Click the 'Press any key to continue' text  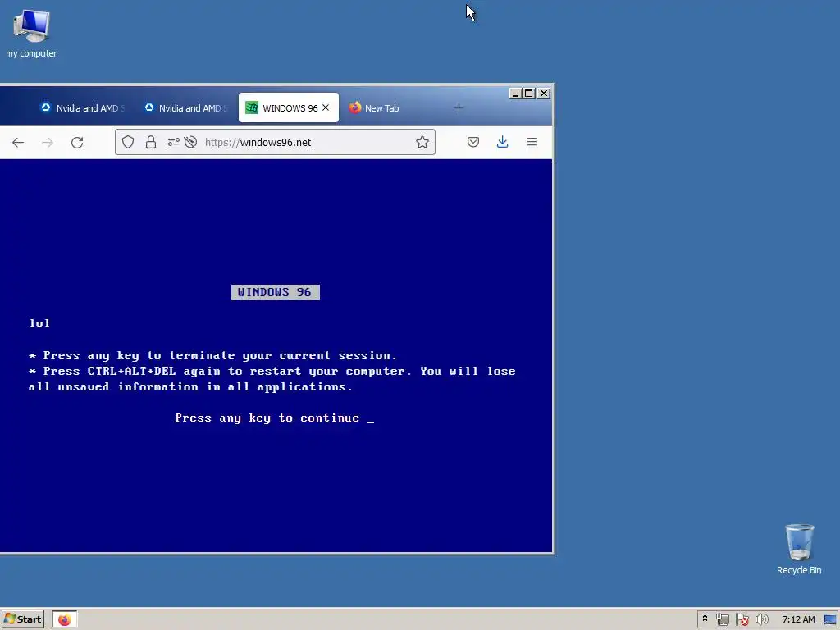[267, 418]
